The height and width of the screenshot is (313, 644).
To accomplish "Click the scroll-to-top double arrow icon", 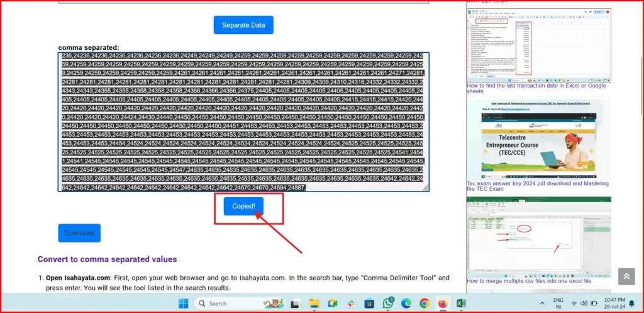I will pos(626,276).
